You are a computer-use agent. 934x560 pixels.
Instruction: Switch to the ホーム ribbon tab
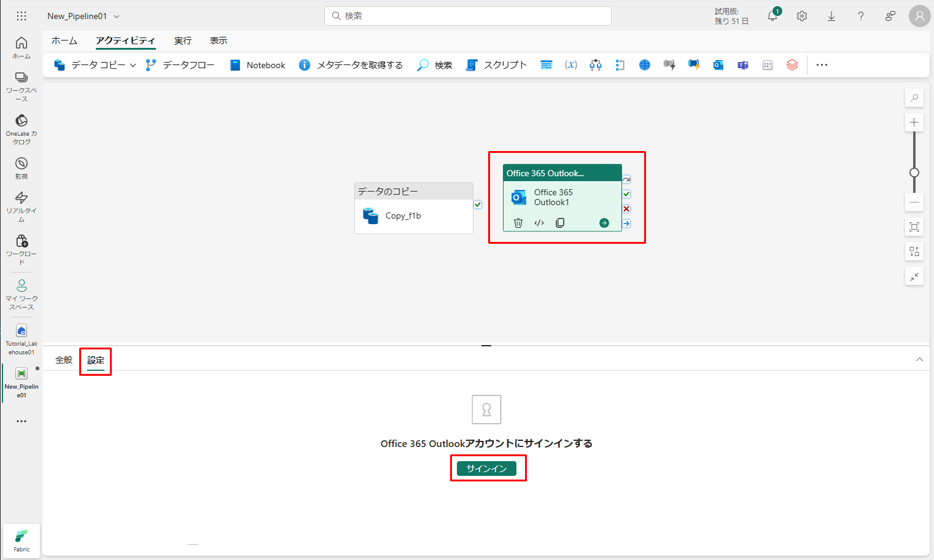point(64,41)
